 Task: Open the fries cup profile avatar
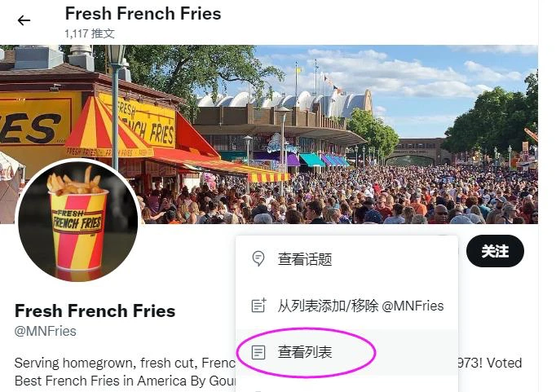78,221
